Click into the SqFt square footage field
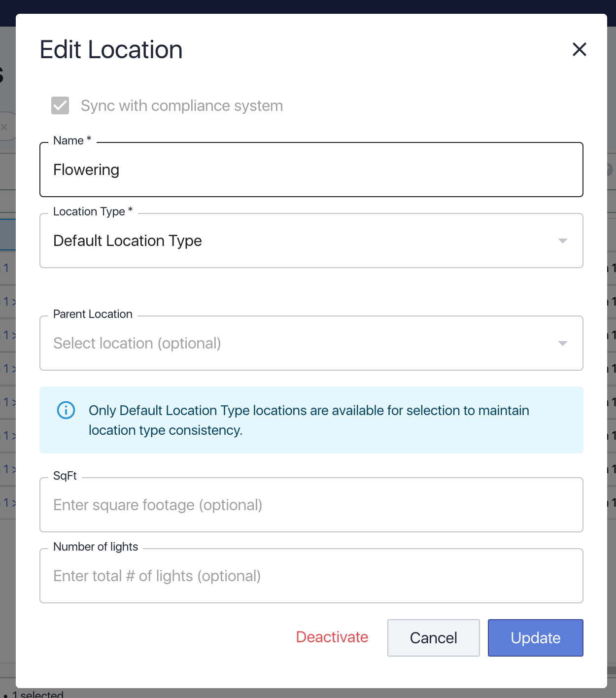 (x=310, y=505)
